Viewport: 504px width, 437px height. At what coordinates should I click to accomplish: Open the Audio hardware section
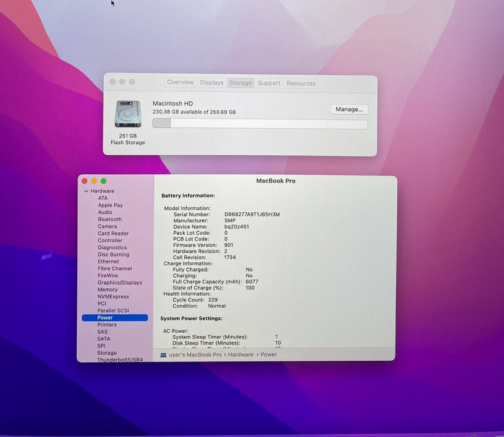(105, 212)
